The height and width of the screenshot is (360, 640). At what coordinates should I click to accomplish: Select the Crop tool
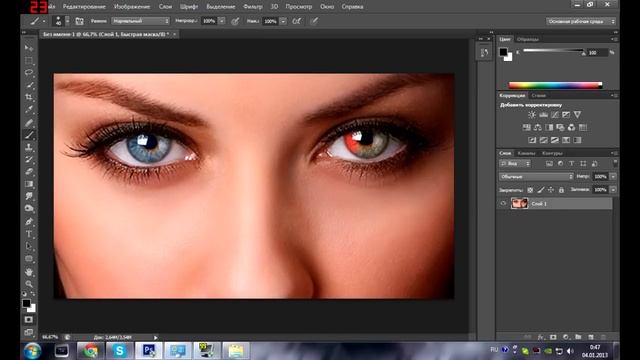point(29,98)
